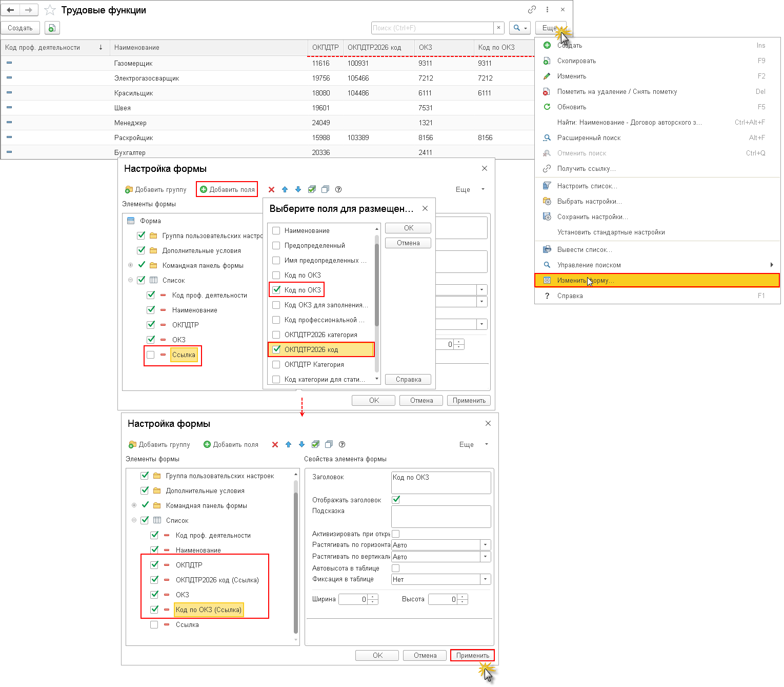Image resolution: width=784 pixels, height=687 pixels.
Task: Open the magnifier search dropdown in the toolbar
Action: point(519,28)
